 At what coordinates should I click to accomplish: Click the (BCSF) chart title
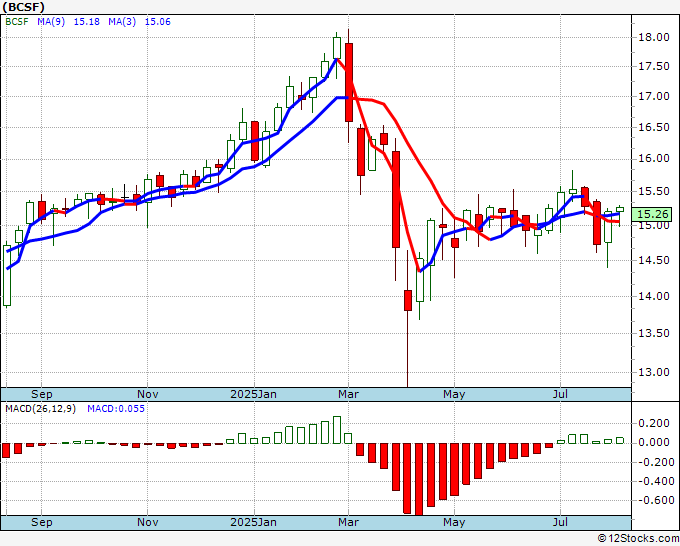[24, 7]
